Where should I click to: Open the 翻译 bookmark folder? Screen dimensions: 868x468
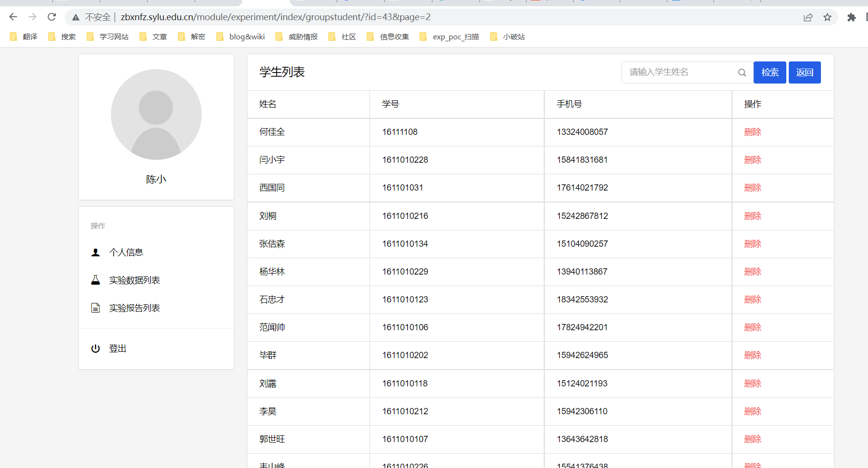pos(24,37)
